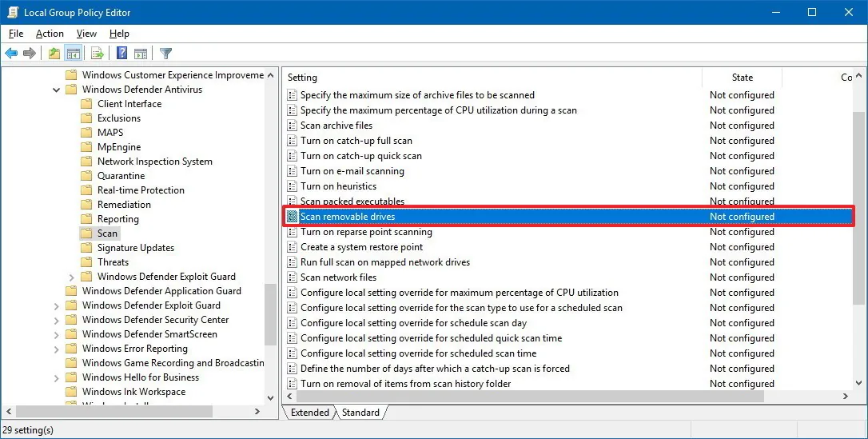Click folder icon next to Windows Ink Workspace

tap(71, 391)
